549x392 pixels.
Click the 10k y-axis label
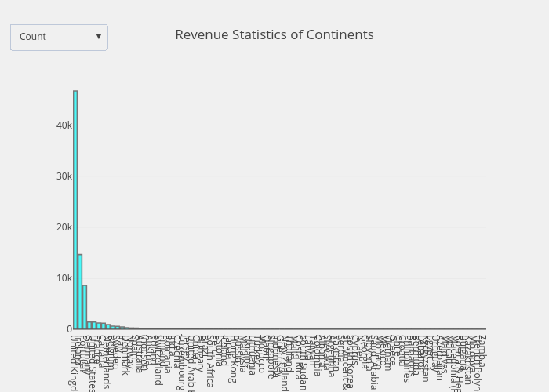pos(64,278)
